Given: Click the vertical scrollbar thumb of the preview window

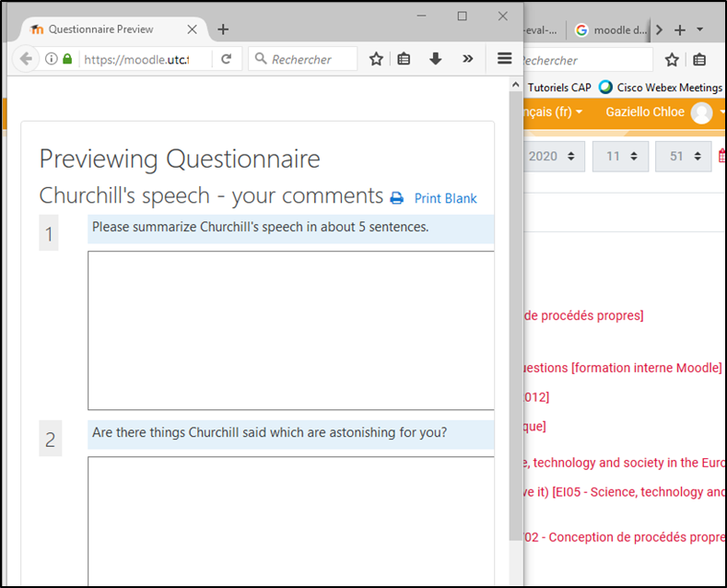Looking at the screenshot, I should tap(516, 315).
